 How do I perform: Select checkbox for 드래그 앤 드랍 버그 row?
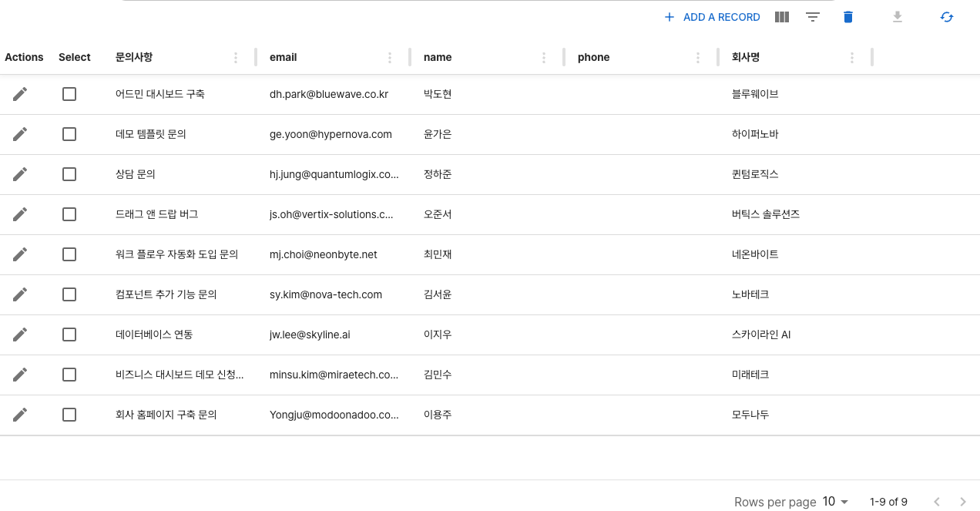point(69,214)
